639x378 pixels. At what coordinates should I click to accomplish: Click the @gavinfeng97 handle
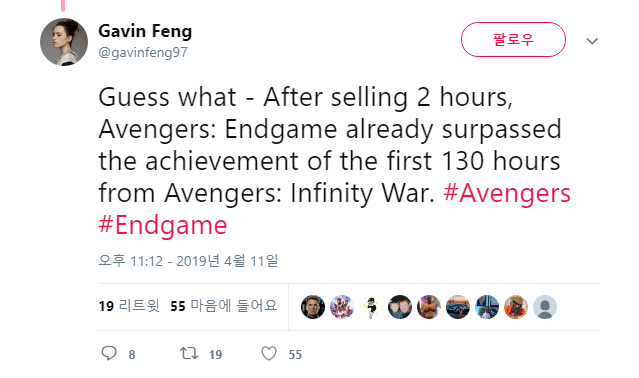click(143, 52)
